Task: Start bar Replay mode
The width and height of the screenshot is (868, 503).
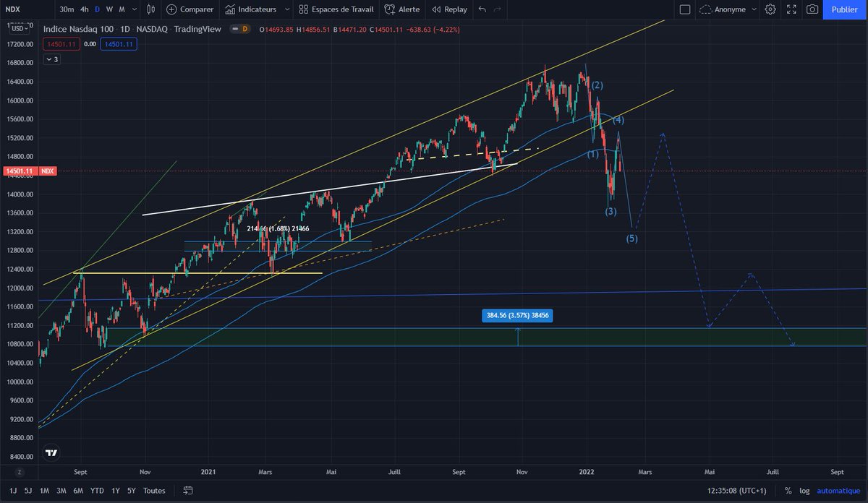Action: click(x=449, y=9)
